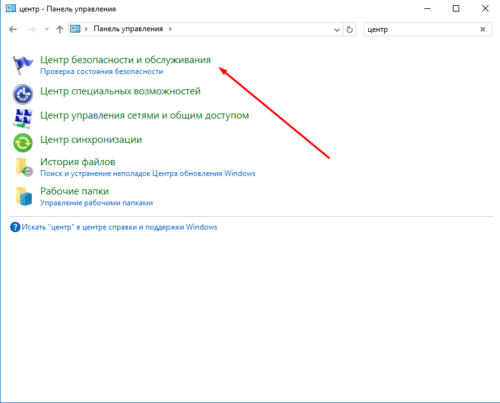Click Управление рабочими папками link
500x403 pixels.
97,203
